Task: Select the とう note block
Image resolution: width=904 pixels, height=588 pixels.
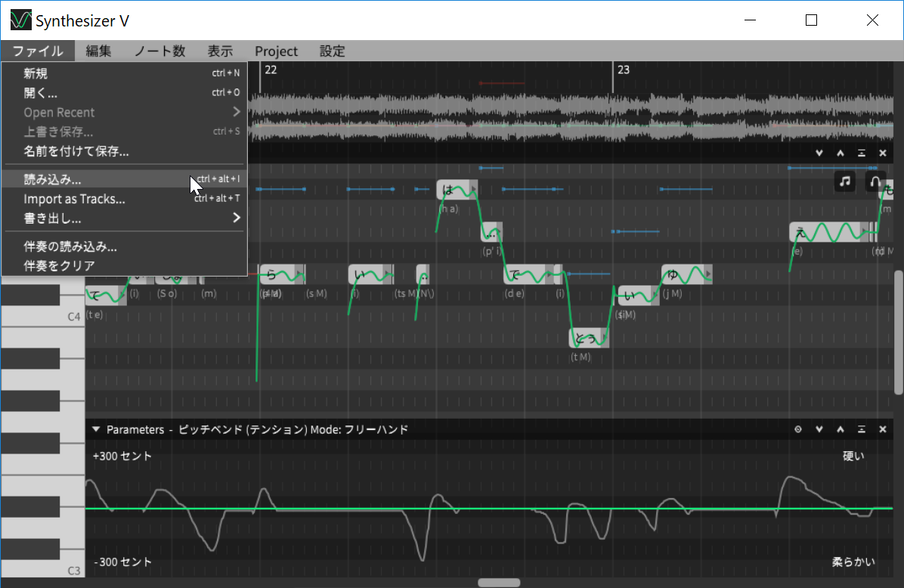Action: point(589,338)
